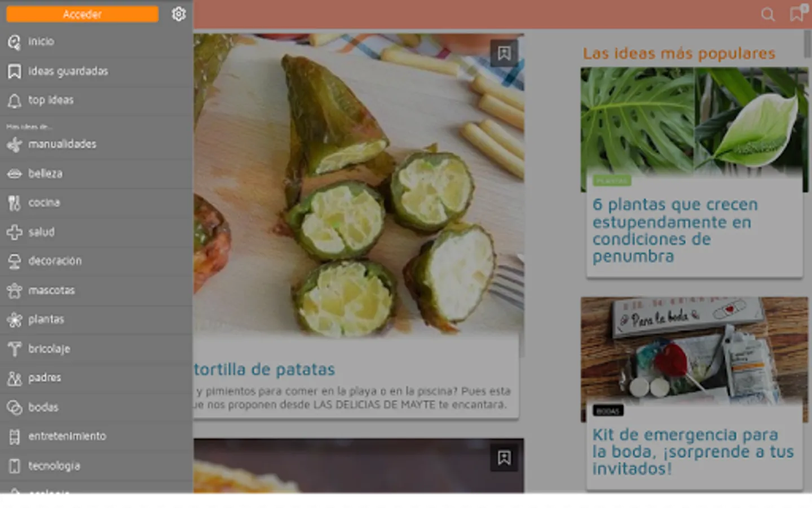
Task: Open the tortilla de patatas article title
Action: click(x=264, y=370)
